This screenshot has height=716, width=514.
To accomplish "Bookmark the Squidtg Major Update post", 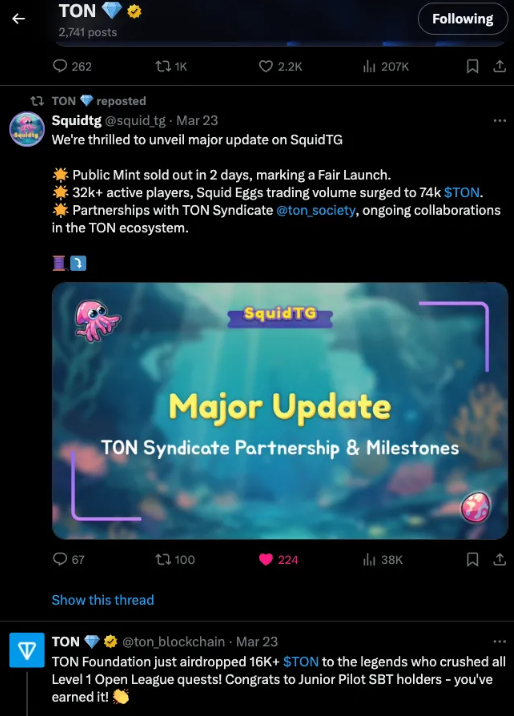I will pos(472,559).
